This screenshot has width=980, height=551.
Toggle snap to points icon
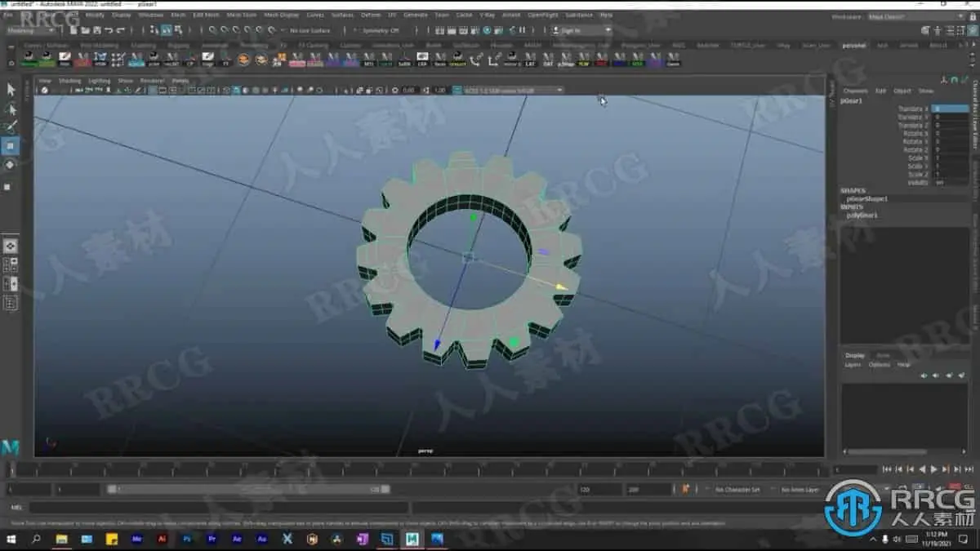coord(235,30)
